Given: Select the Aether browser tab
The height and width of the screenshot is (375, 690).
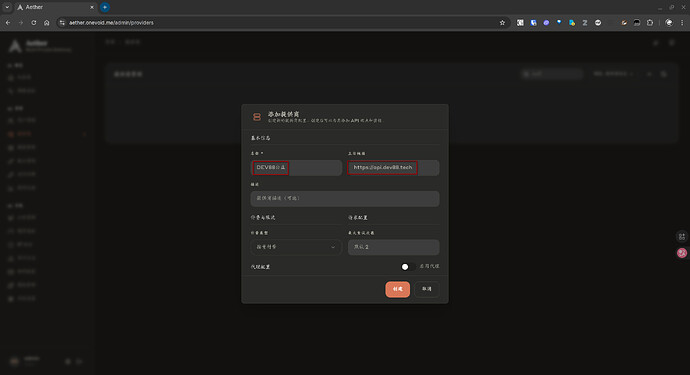Looking at the screenshot, I should (x=54, y=7).
